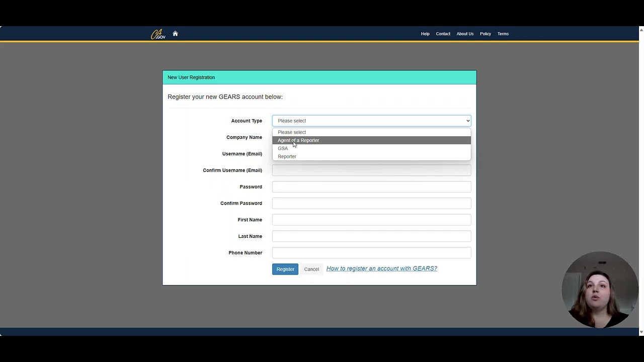The height and width of the screenshot is (362, 644).
Task: Click the Phone Number input field
Action: coord(371,253)
